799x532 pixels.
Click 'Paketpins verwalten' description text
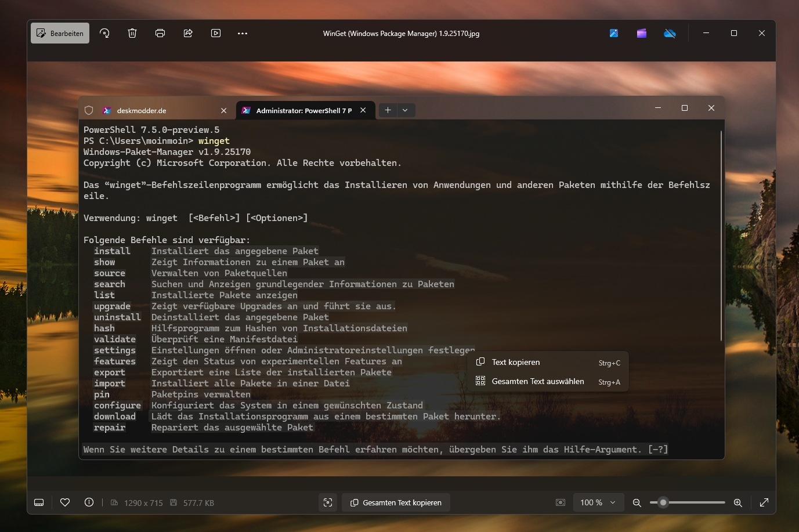coord(201,395)
